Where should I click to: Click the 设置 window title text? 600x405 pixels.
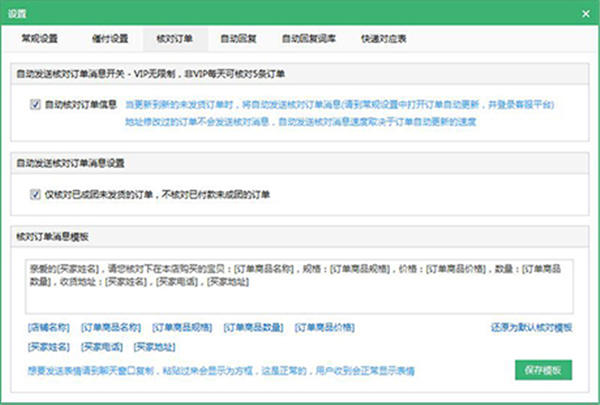[x=17, y=14]
